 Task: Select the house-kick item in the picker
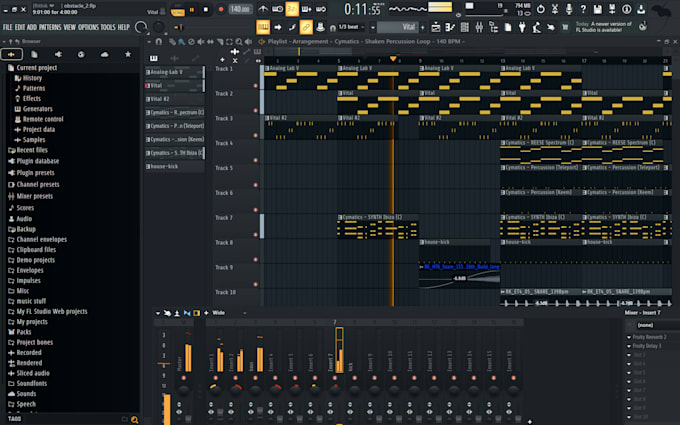coord(174,166)
